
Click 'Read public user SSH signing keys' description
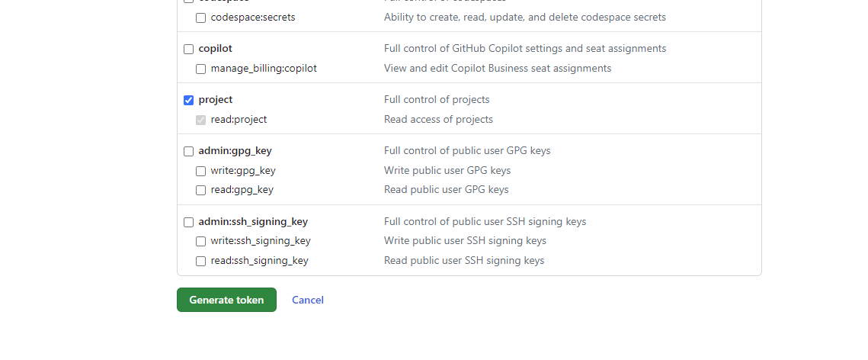click(x=464, y=260)
